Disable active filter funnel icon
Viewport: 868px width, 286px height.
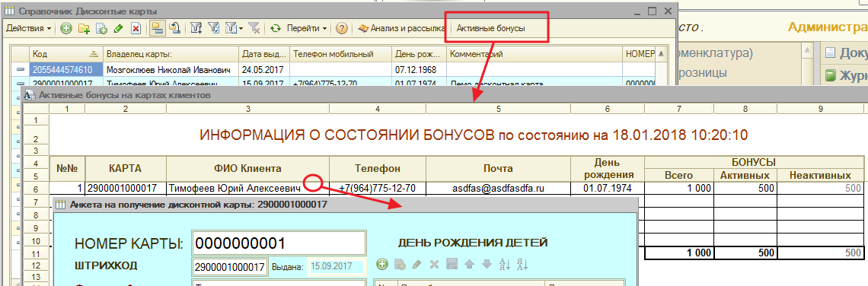coord(254,28)
